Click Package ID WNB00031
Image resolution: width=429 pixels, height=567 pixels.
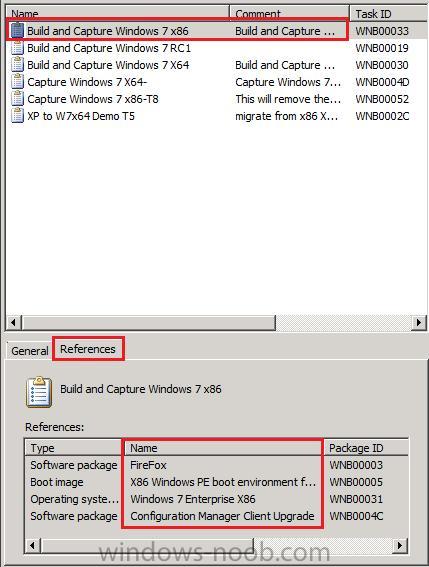(x=356, y=499)
